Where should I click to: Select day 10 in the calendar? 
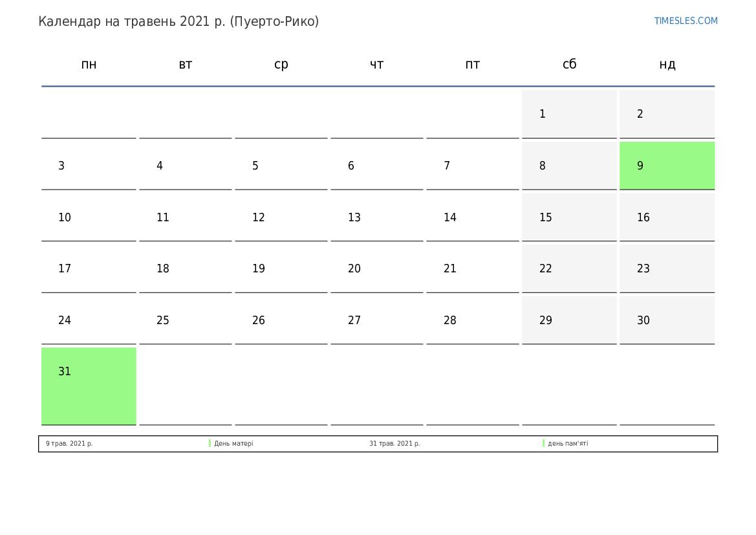point(89,217)
